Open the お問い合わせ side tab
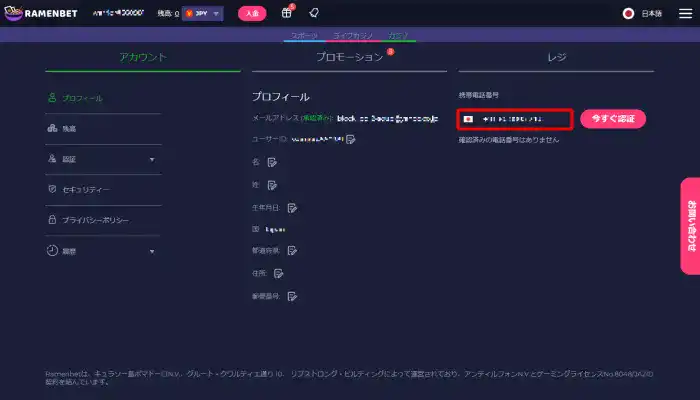The height and width of the screenshot is (400, 700). click(x=689, y=225)
